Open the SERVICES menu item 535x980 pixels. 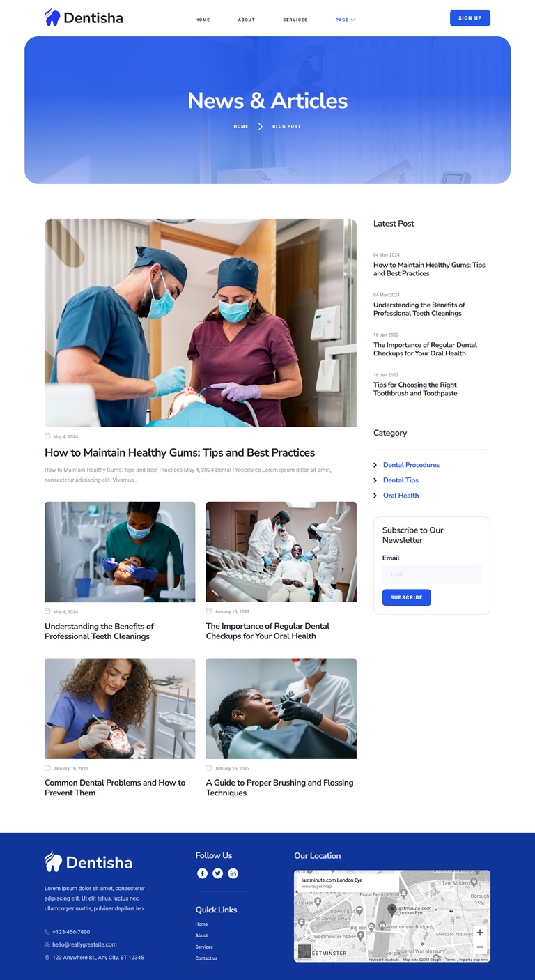(295, 20)
